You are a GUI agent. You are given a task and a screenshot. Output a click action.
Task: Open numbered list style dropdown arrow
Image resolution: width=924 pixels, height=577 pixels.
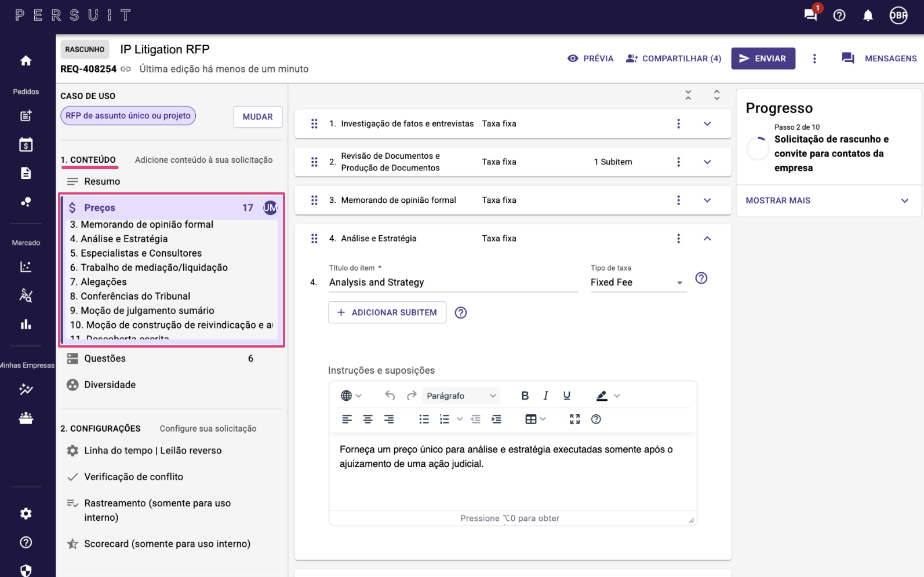click(460, 419)
